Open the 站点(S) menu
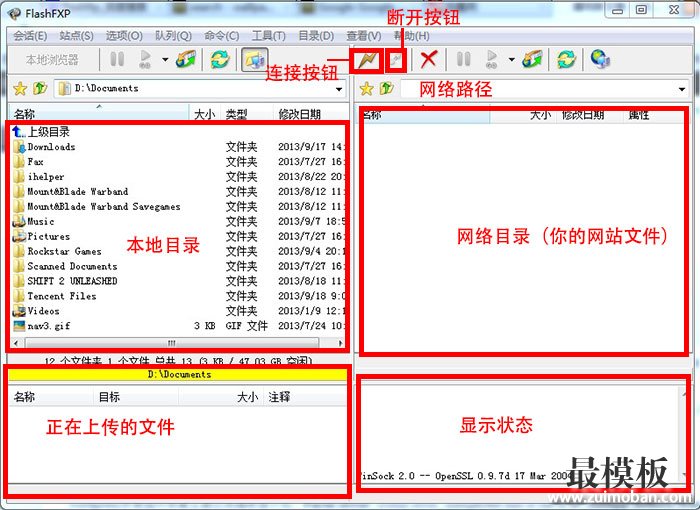This screenshot has height=510, width=700. click(x=76, y=35)
